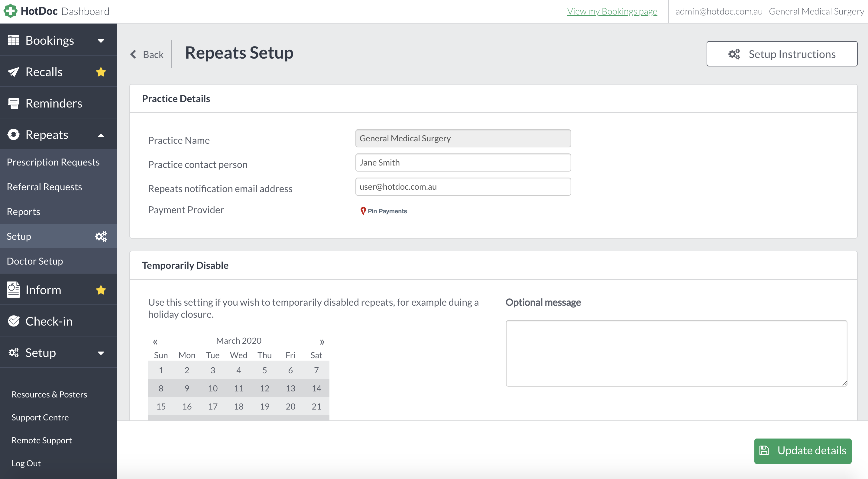Click the Practice Details heading

pos(176,99)
